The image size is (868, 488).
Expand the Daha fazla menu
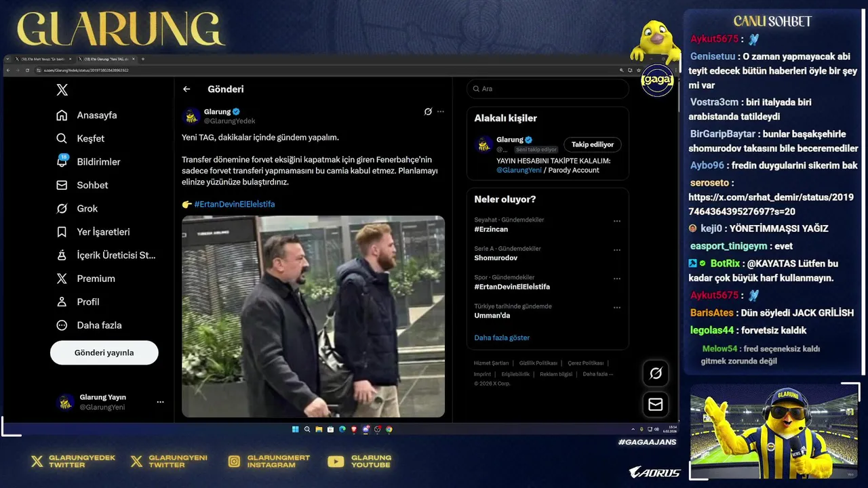pos(89,325)
